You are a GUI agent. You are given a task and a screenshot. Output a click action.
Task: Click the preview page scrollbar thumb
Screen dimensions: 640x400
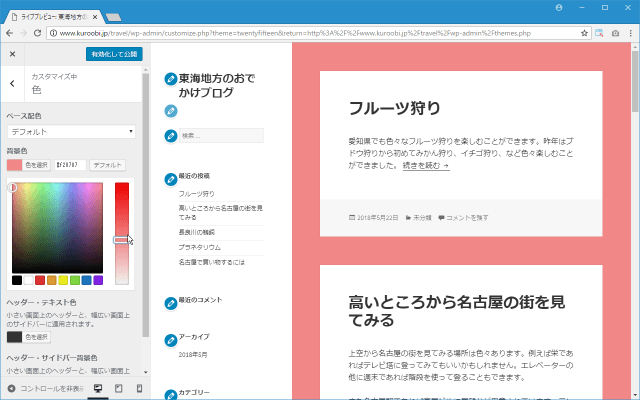point(635,81)
